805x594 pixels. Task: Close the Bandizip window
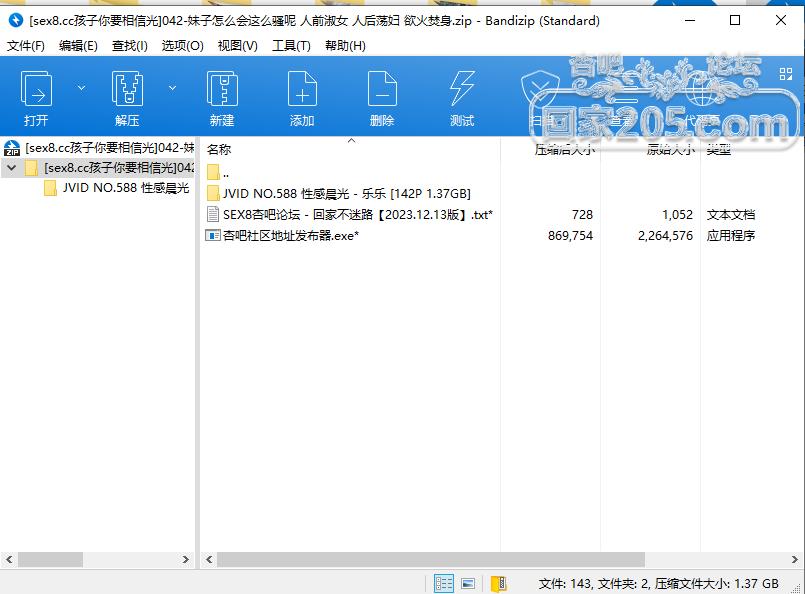point(781,21)
